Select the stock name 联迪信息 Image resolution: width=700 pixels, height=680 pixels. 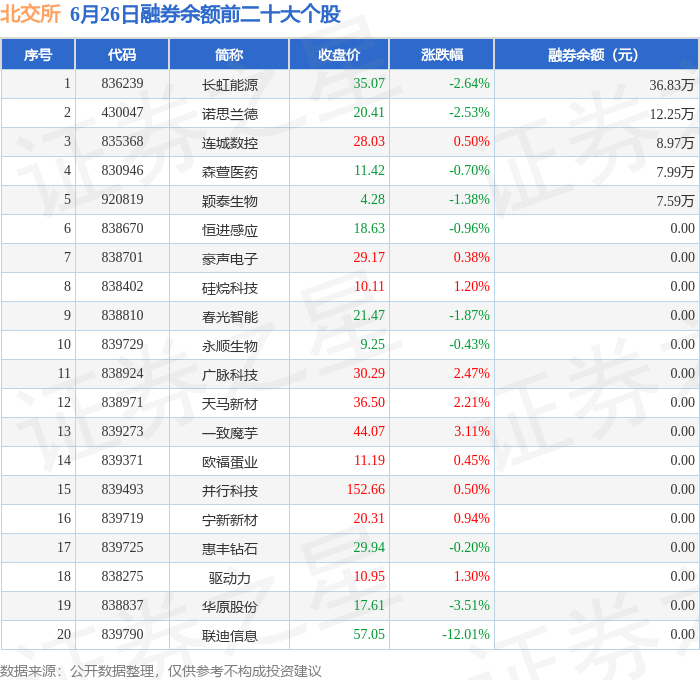point(229,636)
